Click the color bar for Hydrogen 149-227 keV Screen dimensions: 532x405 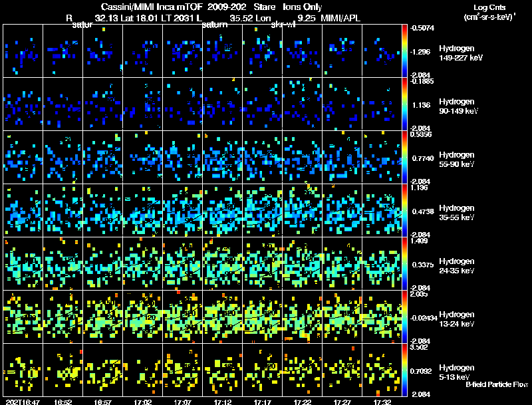404,51
